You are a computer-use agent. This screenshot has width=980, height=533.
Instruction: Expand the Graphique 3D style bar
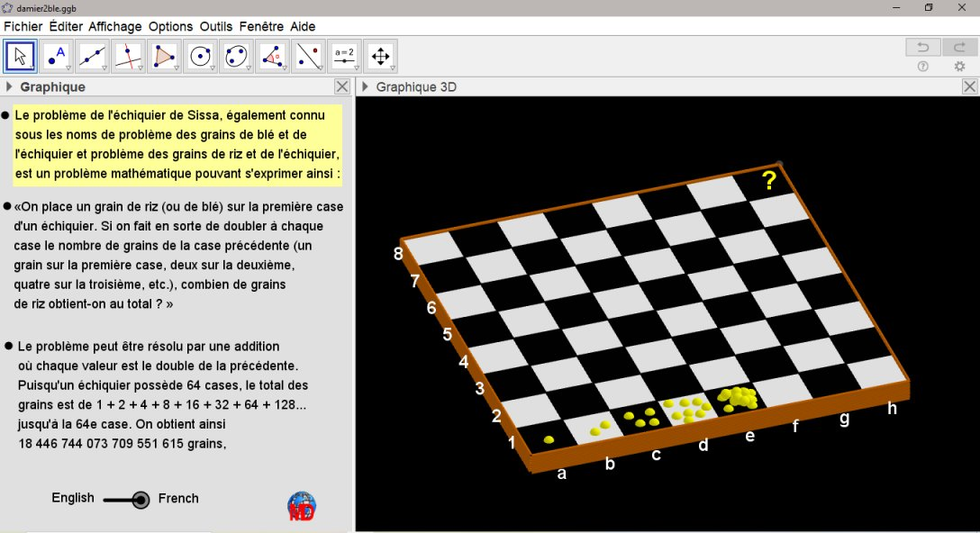pyautogui.click(x=365, y=87)
